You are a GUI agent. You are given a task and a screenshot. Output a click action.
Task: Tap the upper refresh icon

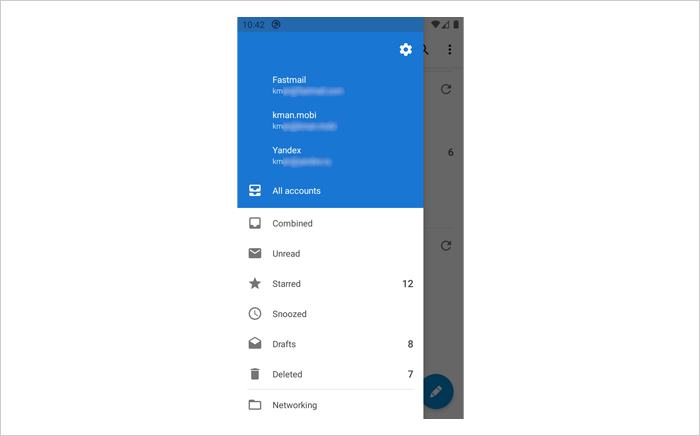(x=446, y=89)
